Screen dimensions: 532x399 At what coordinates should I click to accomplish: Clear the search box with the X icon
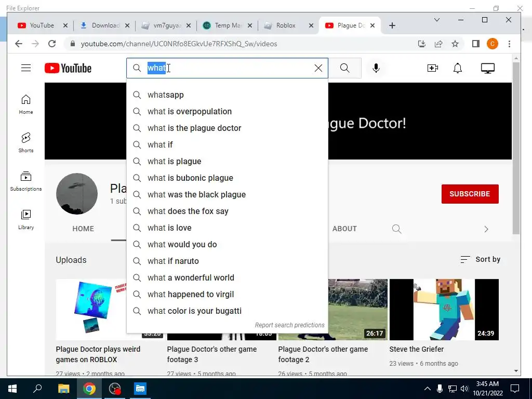pos(318,68)
